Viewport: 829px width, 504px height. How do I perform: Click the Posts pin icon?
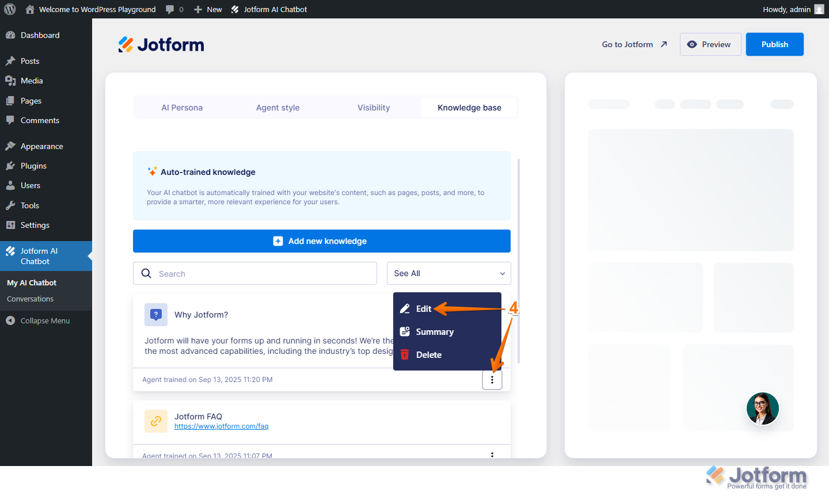click(x=10, y=61)
